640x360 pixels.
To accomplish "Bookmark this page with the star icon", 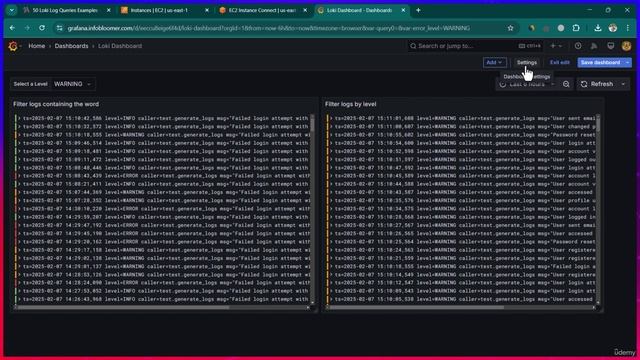I will 510,28.
